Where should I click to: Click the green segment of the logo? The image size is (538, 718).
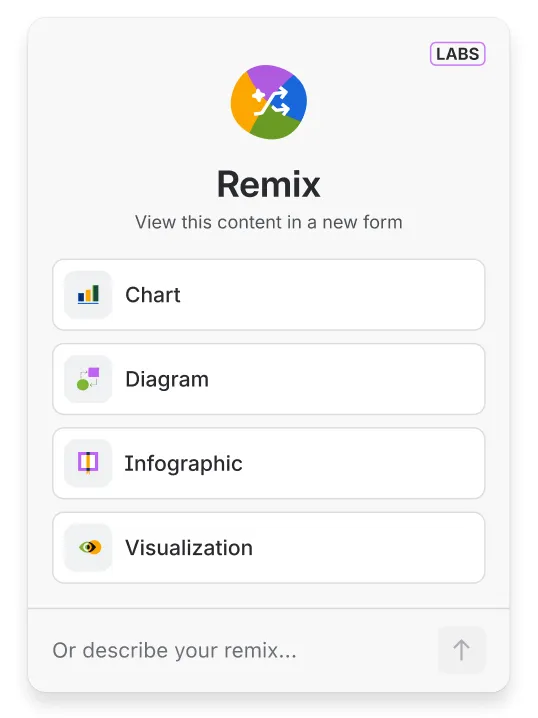pyautogui.click(x=276, y=126)
